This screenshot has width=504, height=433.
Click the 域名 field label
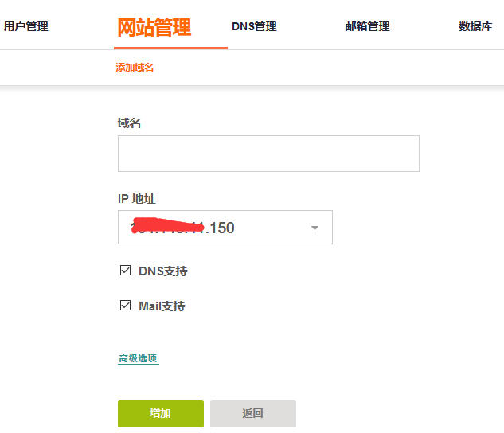click(x=129, y=123)
